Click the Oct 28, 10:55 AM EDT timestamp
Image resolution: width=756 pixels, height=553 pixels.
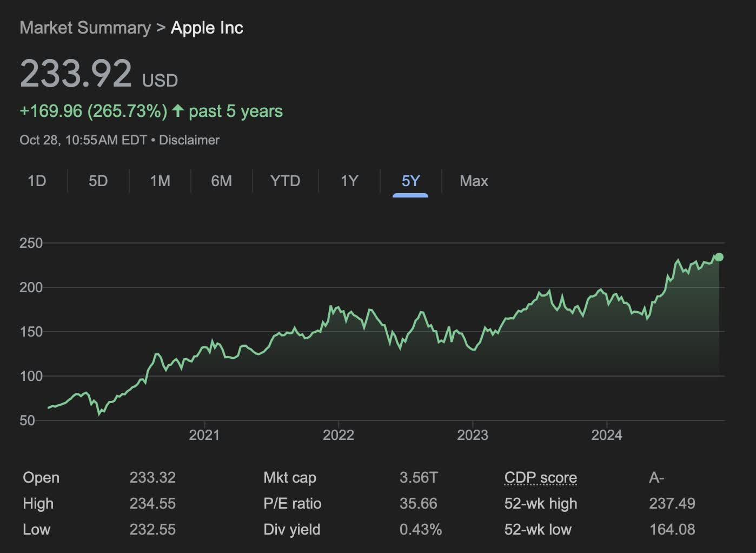tap(83, 140)
